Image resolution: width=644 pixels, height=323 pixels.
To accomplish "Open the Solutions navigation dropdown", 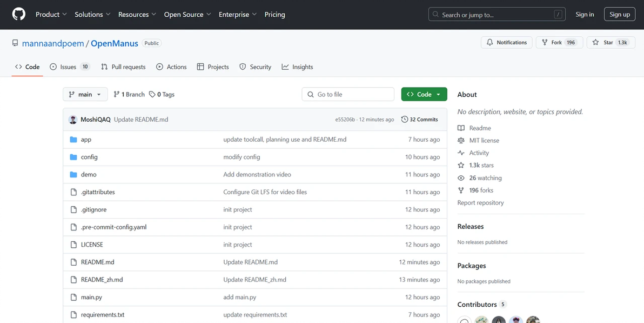I will click(92, 15).
